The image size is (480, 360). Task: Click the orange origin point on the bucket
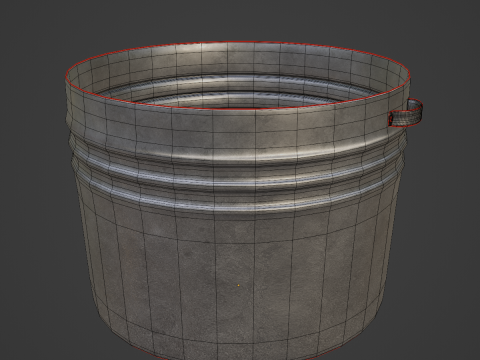(238, 285)
